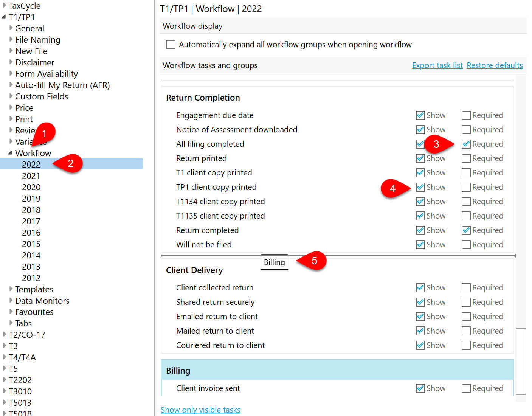
Task: Expand the Data Monitors node
Action: (x=11, y=300)
